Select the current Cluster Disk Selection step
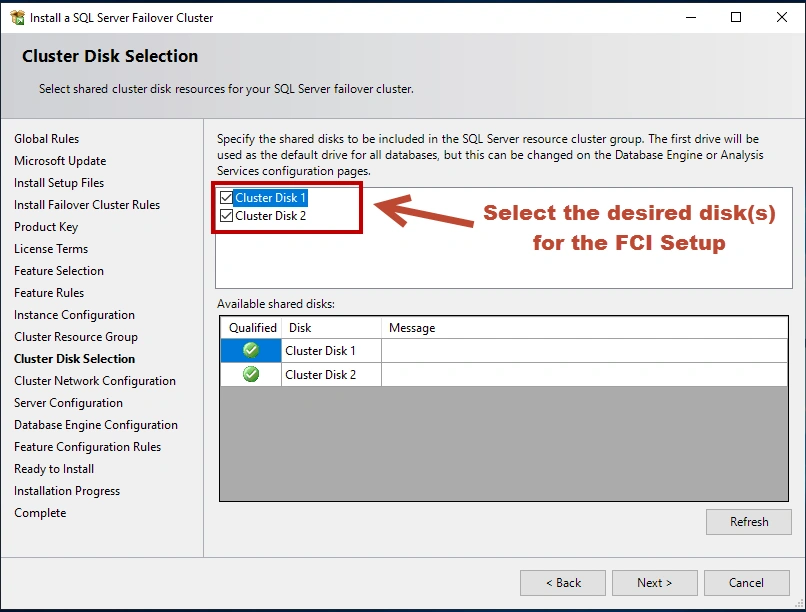 pyautogui.click(x=75, y=359)
